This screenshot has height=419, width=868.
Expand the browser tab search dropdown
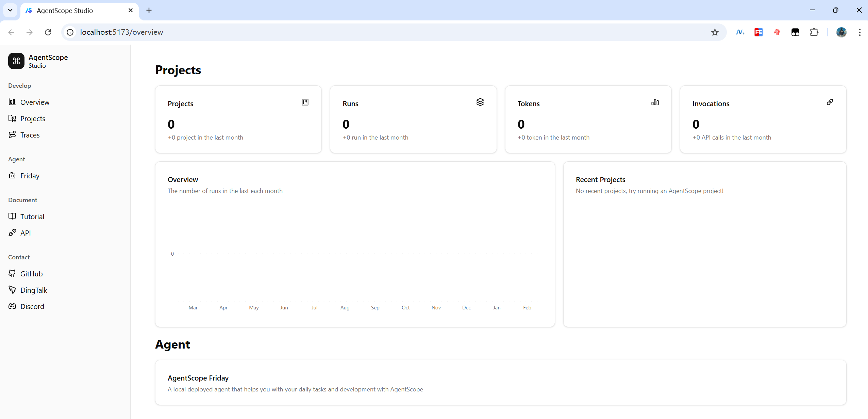coord(10,10)
